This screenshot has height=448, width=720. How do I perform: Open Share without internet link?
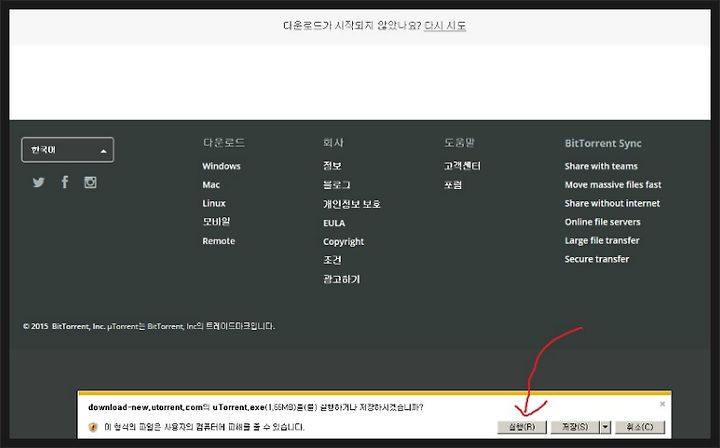pyautogui.click(x=612, y=203)
